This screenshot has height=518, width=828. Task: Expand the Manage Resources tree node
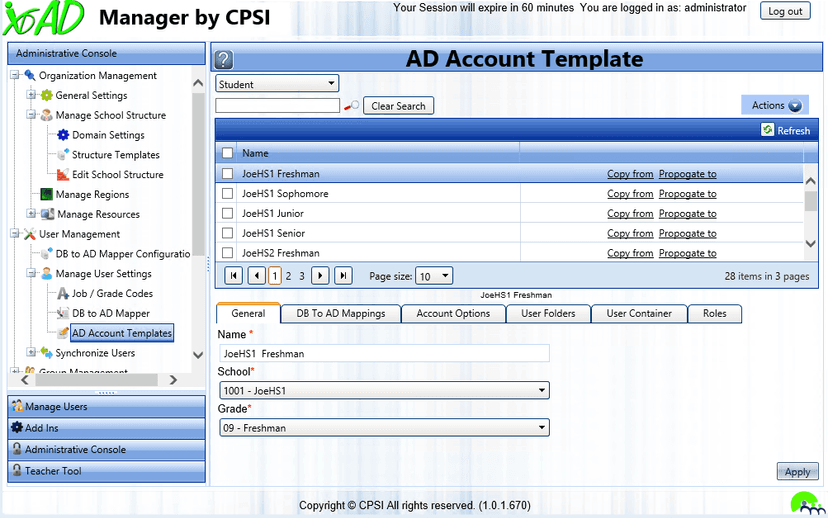[32, 214]
